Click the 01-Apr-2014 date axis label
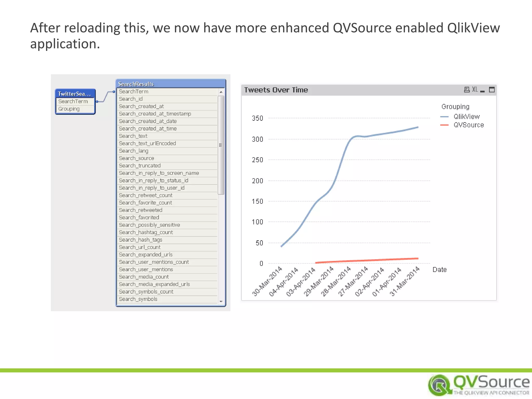This screenshot has height=399, width=532. pos(386,282)
